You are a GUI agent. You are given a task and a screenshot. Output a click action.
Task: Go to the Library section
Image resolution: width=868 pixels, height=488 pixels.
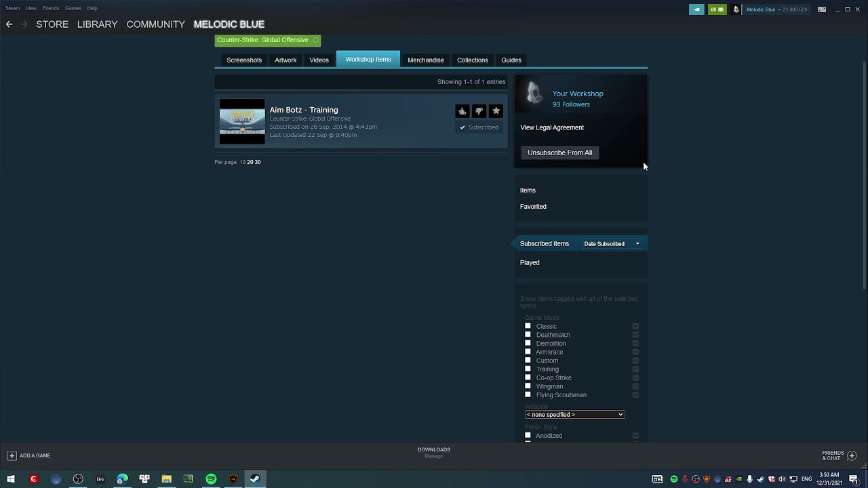98,24
